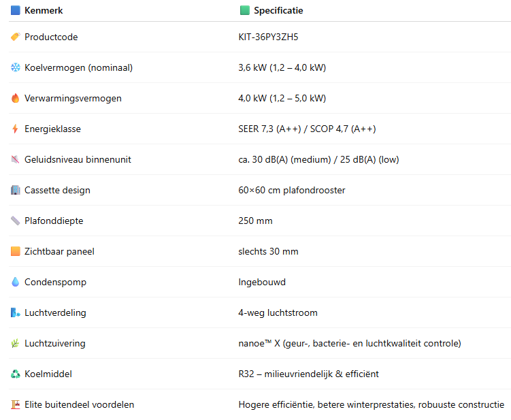Viewport: 511px width, 420px height.
Task: Click the flame icon beside Verwarmingsvermogen
Action: [x=16, y=98]
